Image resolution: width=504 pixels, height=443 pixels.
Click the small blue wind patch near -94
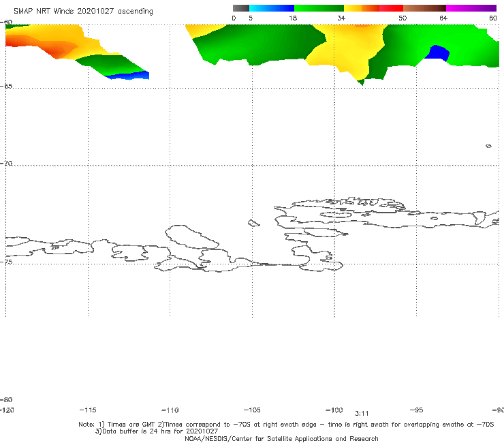(x=437, y=53)
